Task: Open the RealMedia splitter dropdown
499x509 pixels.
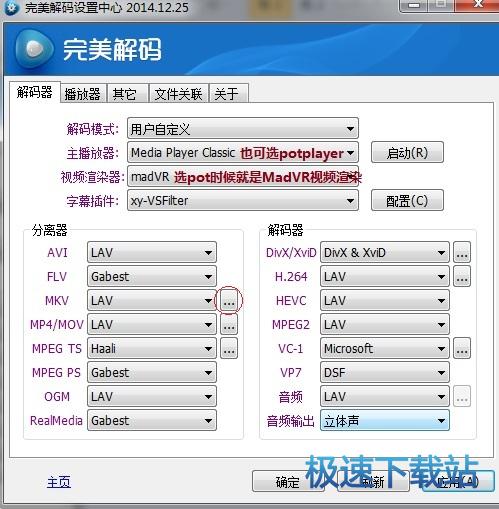Action: tap(152, 421)
